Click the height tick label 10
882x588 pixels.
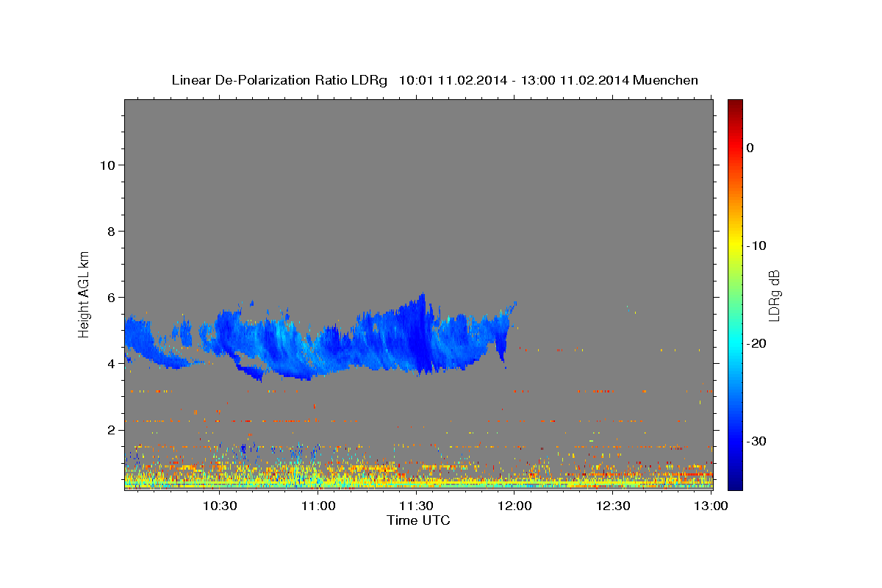[107, 165]
